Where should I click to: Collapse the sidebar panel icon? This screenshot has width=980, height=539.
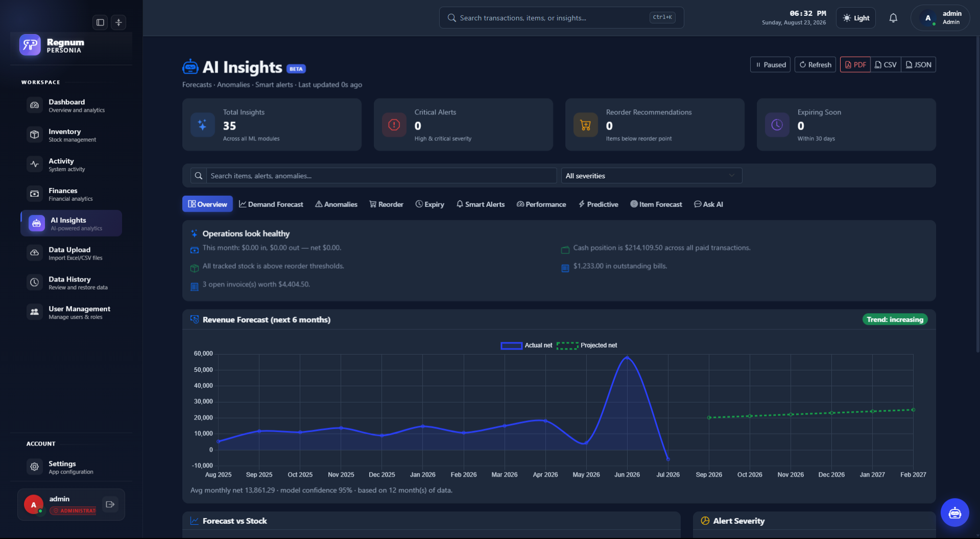point(100,22)
